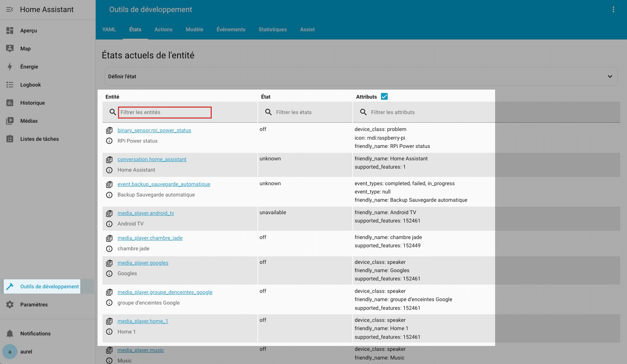Open the event.backup_sauvegarde_automatique link
627x364 pixels.
164,184
